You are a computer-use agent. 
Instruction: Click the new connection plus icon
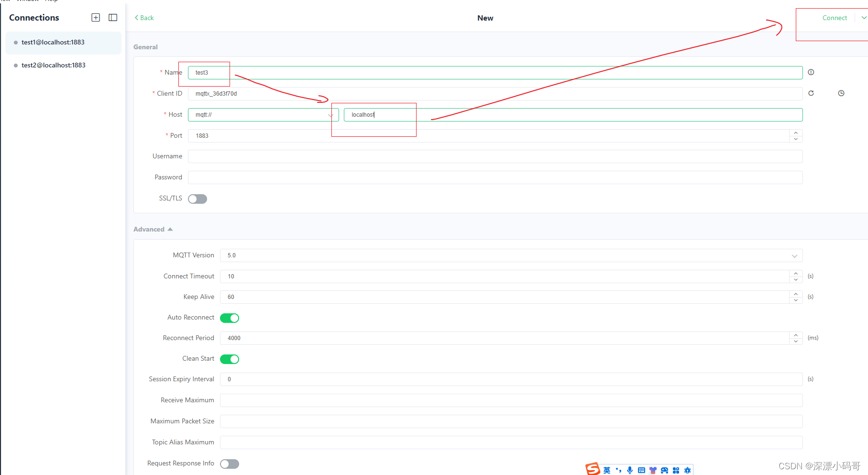(96, 17)
